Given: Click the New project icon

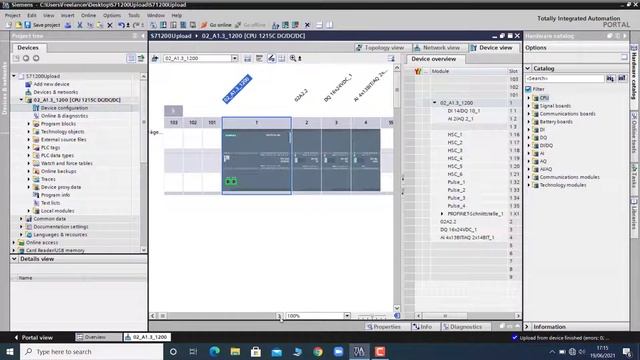Looking at the screenshot, I should tap(9, 25).
